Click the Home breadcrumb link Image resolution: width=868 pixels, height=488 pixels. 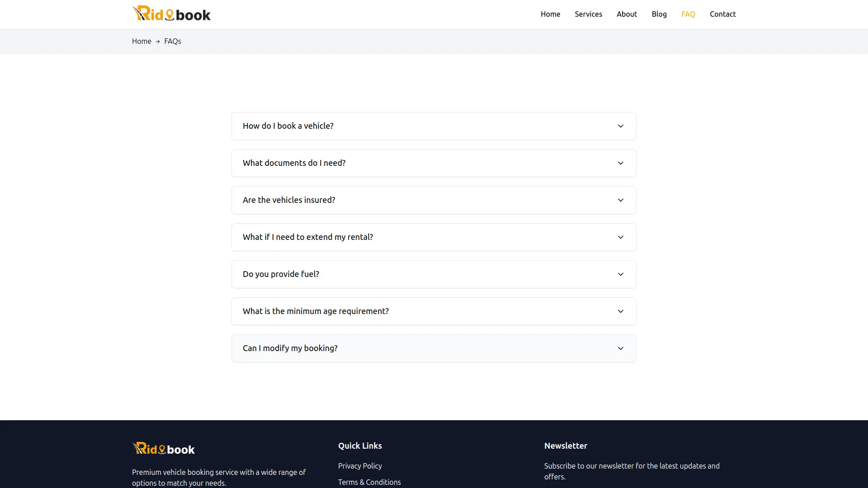click(142, 41)
